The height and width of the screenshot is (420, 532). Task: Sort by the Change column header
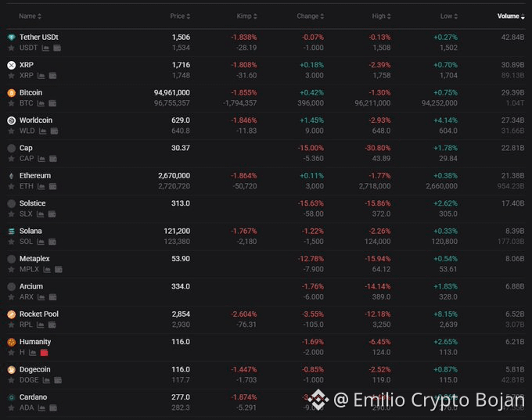coord(310,16)
